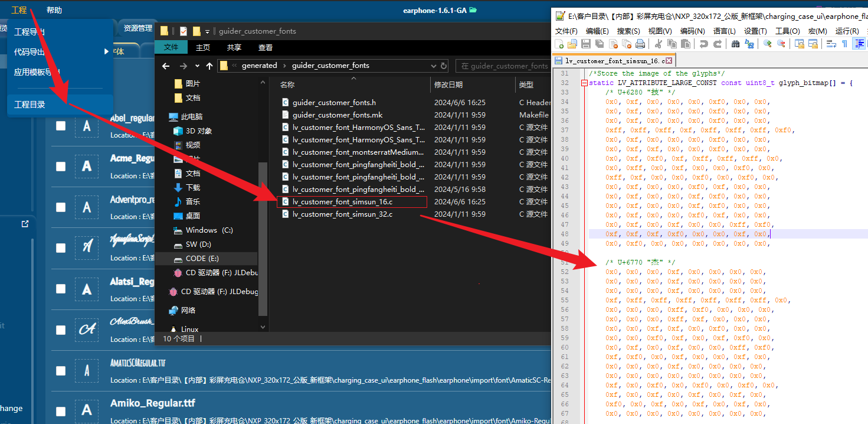Screen dimensions: 868x424
Task: Click the open-folder icon beside earphone-1.6.1-GA
Action: coord(473,10)
